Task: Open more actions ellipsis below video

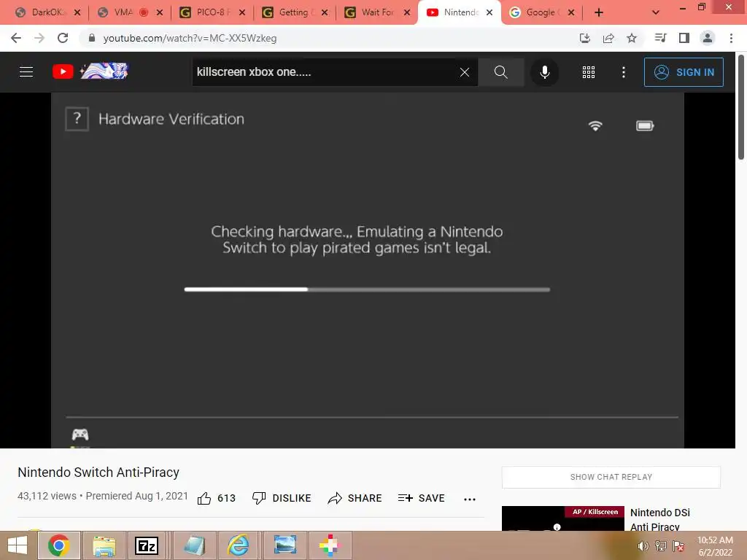Action: point(470,499)
